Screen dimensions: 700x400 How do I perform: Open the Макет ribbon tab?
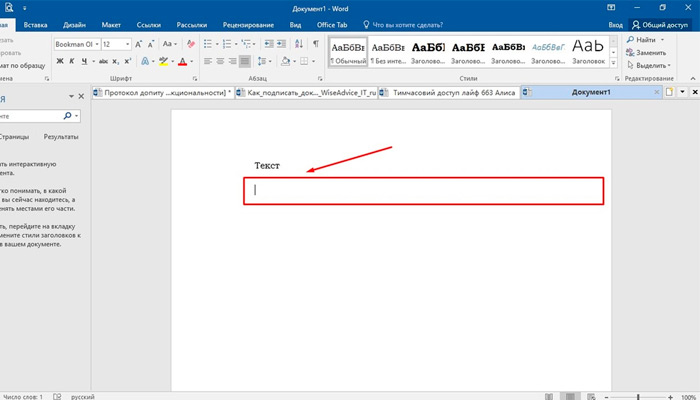point(111,25)
